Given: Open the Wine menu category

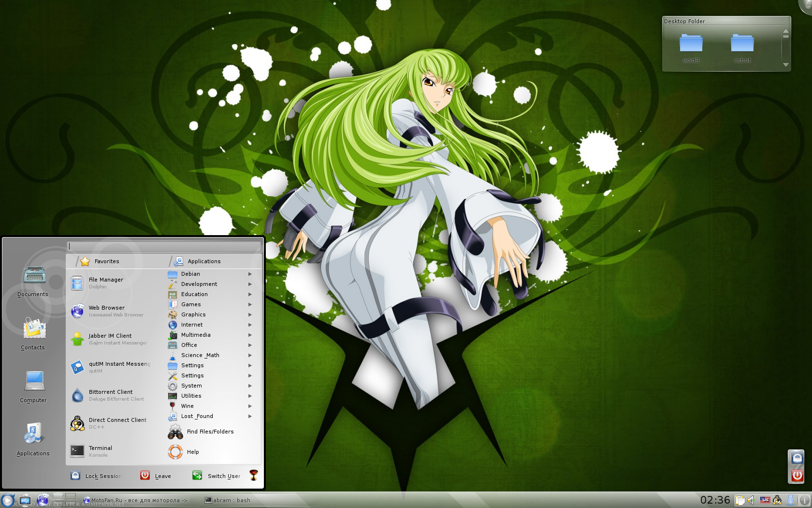Looking at the screenshot, I should pyautogui.click(x=210, y=406).
